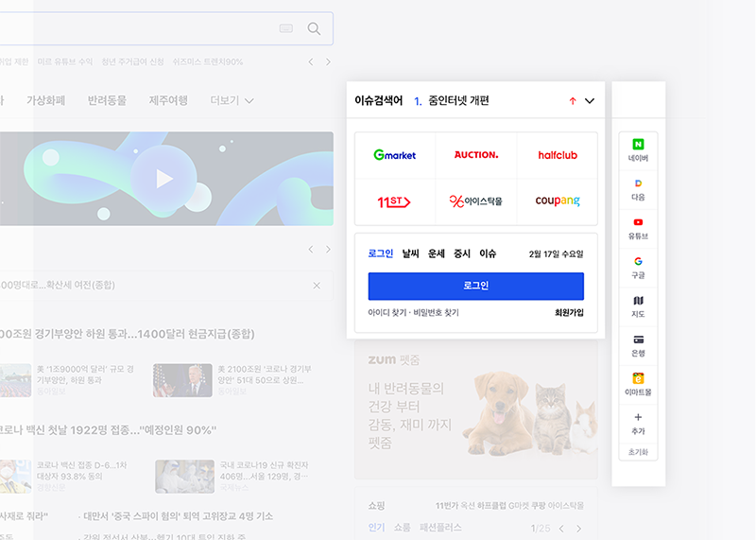Viewport: 756px width, 540px height.
Task: Click 아이디 찾기 link
Action: (387, 313)
